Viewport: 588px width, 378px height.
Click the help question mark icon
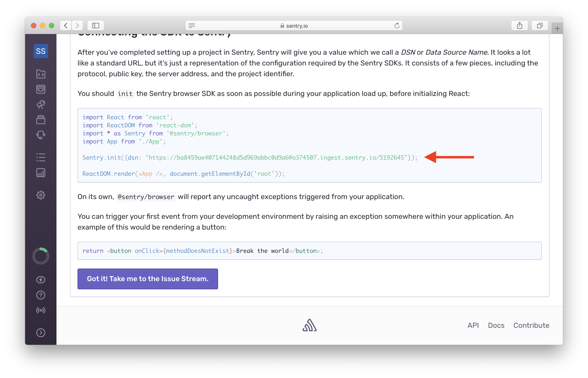(42, 295)
